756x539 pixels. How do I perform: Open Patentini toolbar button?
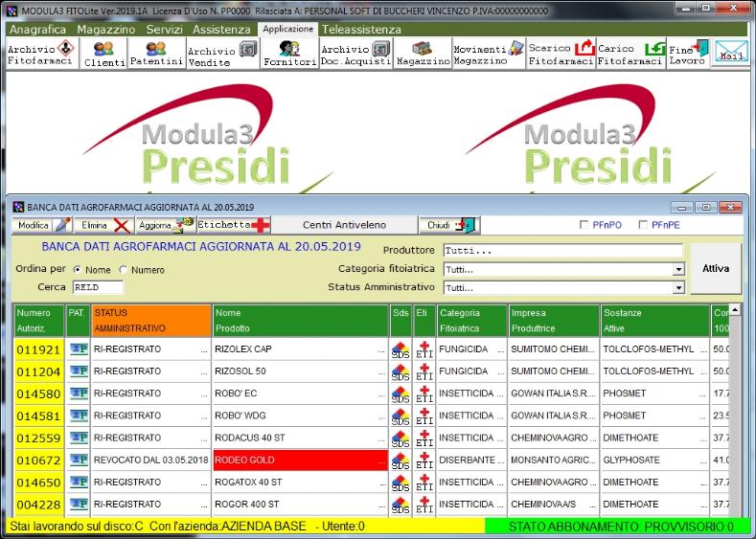point(157,54)
